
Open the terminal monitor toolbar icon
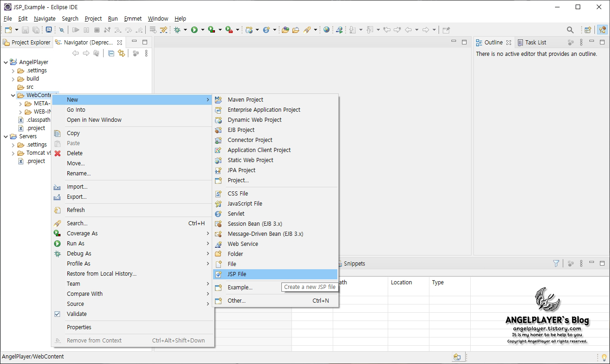coord(49,30)
